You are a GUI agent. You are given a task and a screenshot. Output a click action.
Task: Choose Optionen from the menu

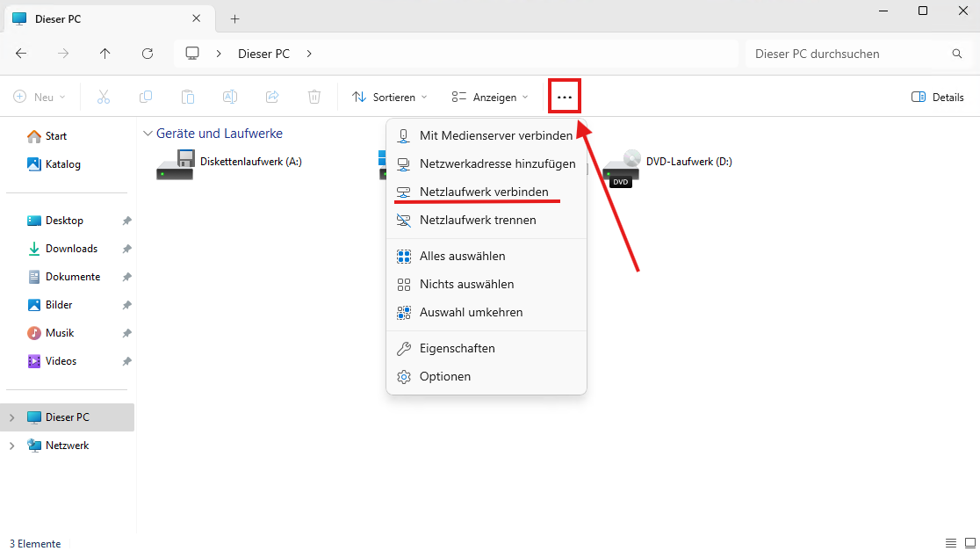tap(445, 376)
